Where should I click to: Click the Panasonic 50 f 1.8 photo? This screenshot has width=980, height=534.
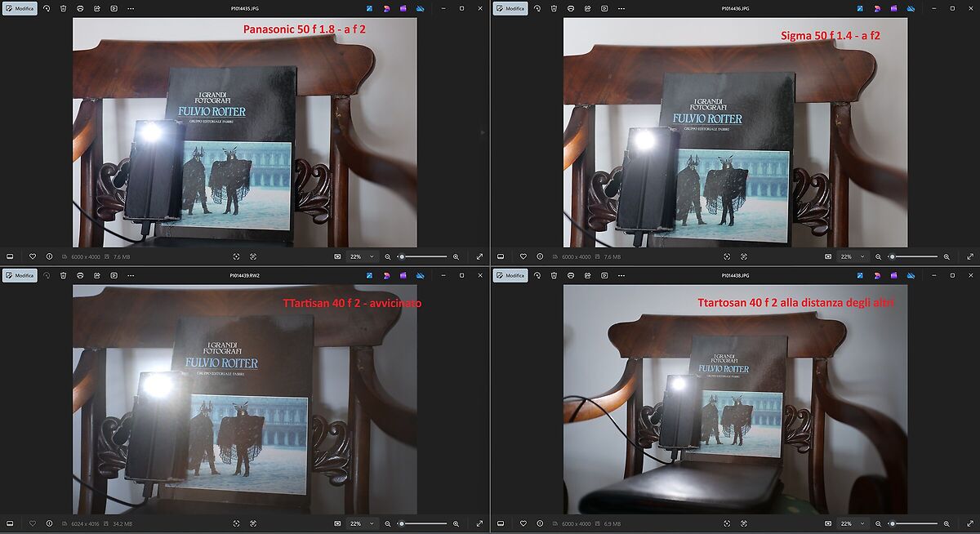tap(245, 132)
